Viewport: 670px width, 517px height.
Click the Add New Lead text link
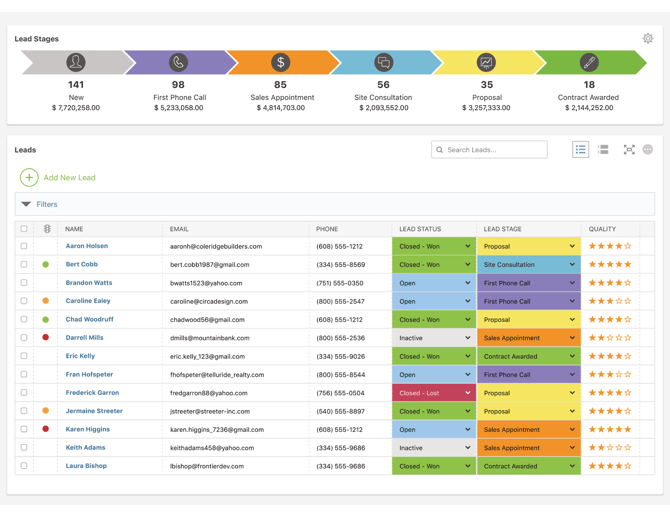coord(70,177)
